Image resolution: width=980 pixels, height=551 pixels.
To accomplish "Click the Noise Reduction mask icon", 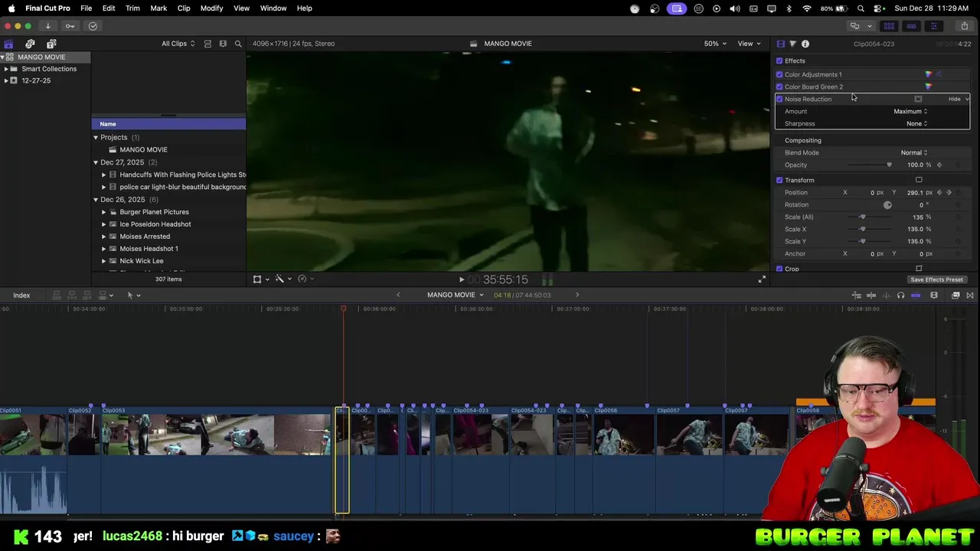I will (x=918, y=99).
